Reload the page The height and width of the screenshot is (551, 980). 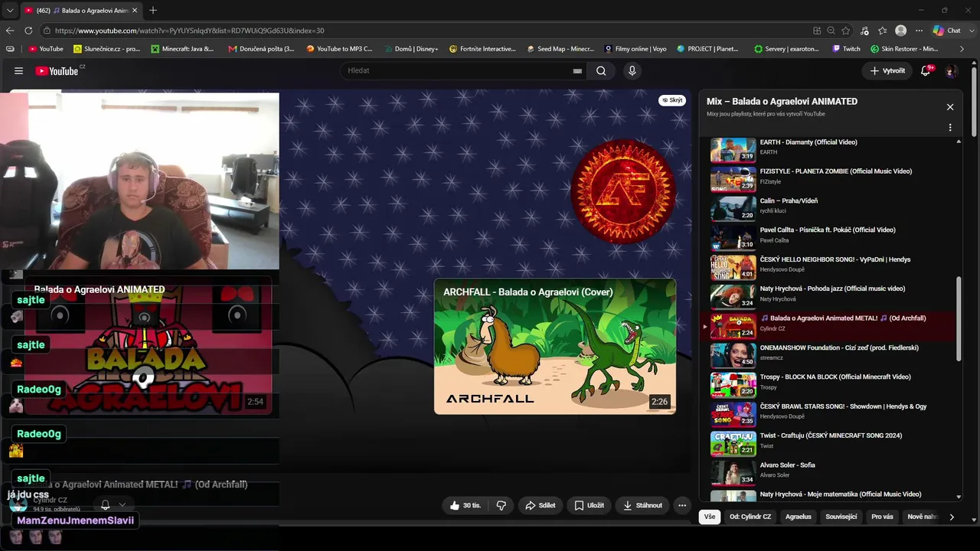[28, 31]
